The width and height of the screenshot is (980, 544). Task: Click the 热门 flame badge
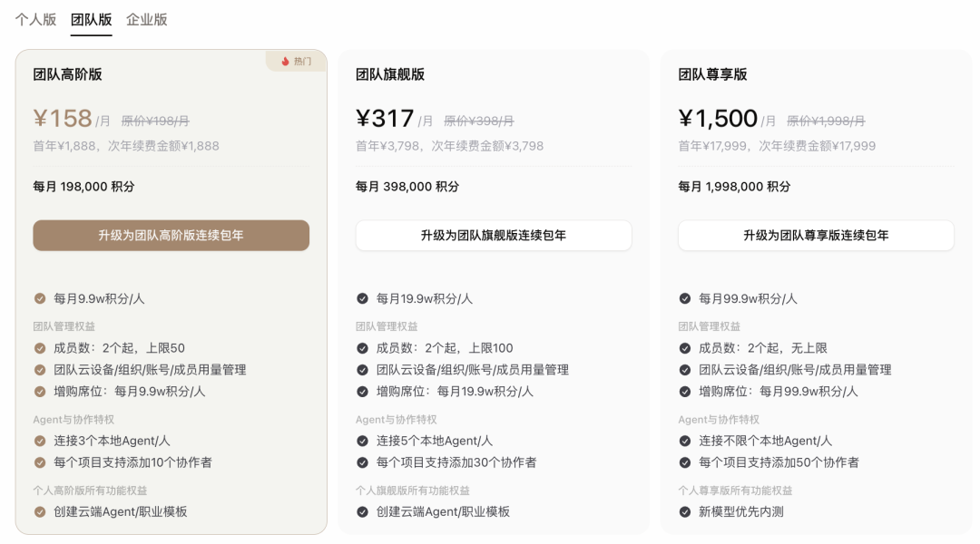coord(296,62)
